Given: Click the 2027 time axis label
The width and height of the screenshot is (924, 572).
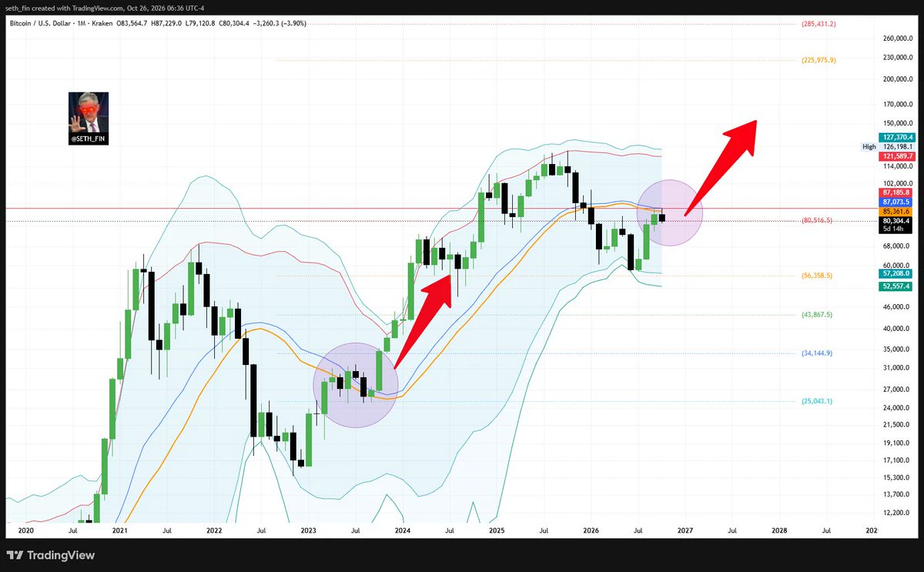Looking at the screenshot, I should pyautogui.click(x=685, y=531).
